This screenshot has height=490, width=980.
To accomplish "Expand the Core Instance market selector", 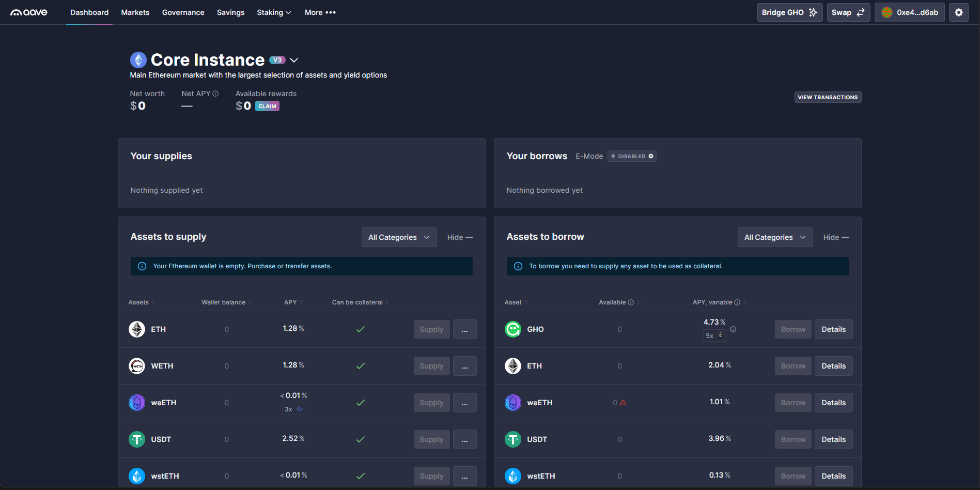I will [294, 60].
